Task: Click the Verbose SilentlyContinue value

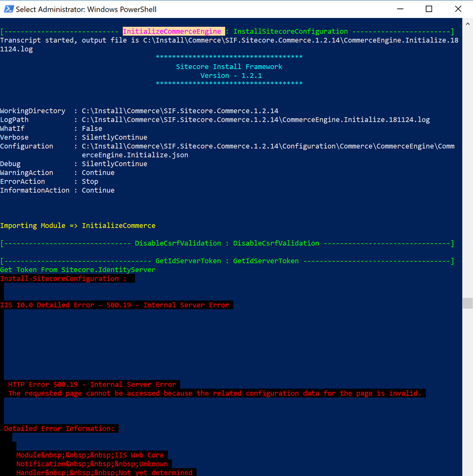Action: pyautogui.click(x=115, y=137)
